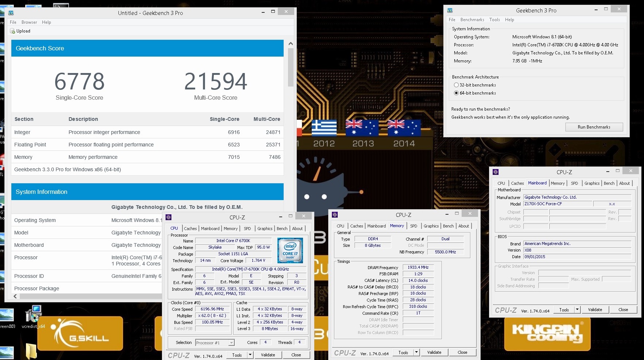Click the DRAM Frequency field 1933.4 MHz
The width and height of the screenshot is (644, 360).
point(418,267)
